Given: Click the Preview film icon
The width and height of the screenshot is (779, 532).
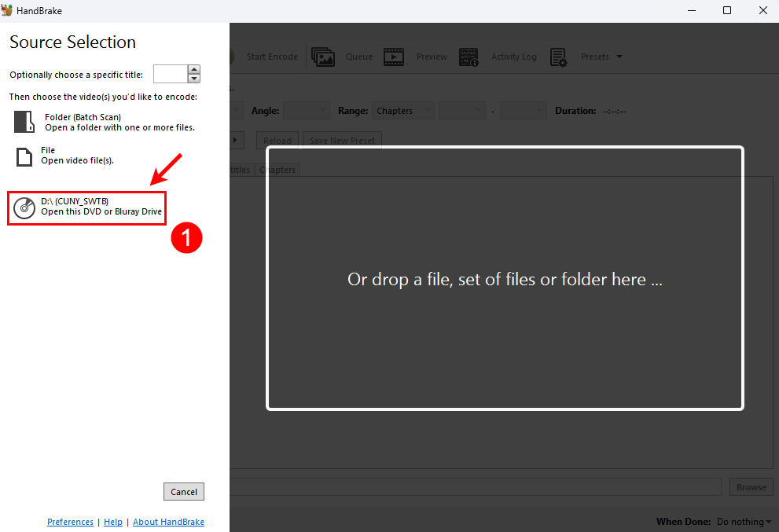Looking at the screenshot, I should pos(394,57).
